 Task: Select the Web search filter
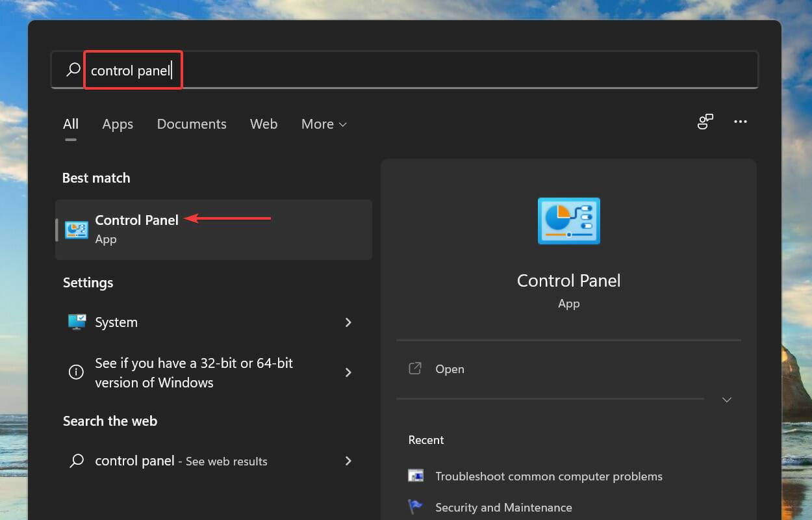(x=264, y=124)
